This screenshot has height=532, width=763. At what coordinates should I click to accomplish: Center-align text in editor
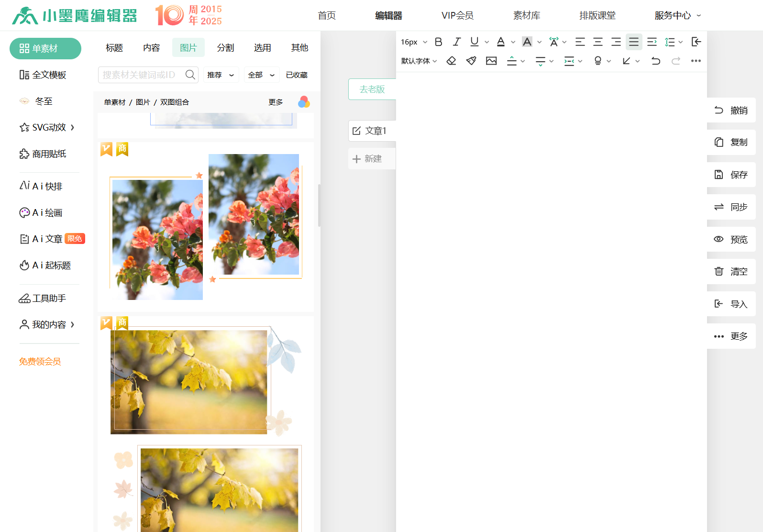click(598, 42)
